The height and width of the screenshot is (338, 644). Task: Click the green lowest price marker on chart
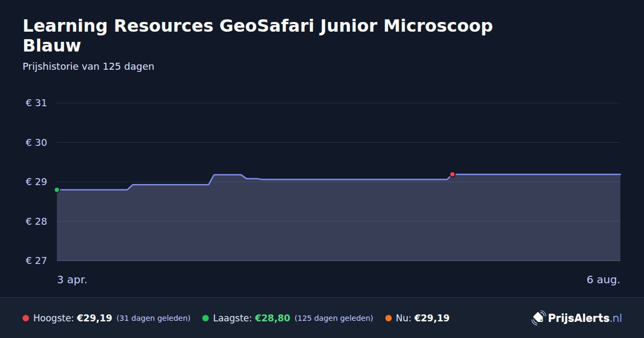pos(57,189)
